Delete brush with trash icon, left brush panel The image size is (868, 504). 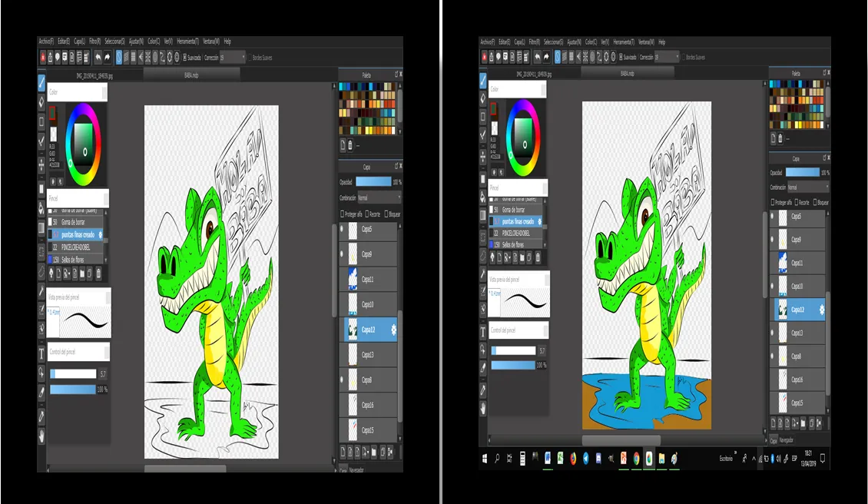pyautogui.click(x=98, y=273)
